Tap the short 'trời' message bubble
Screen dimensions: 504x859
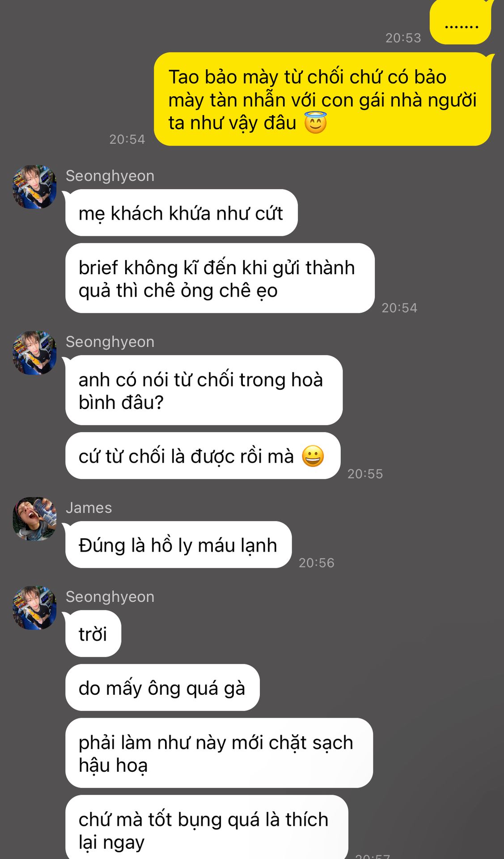(x=93, y=634)
